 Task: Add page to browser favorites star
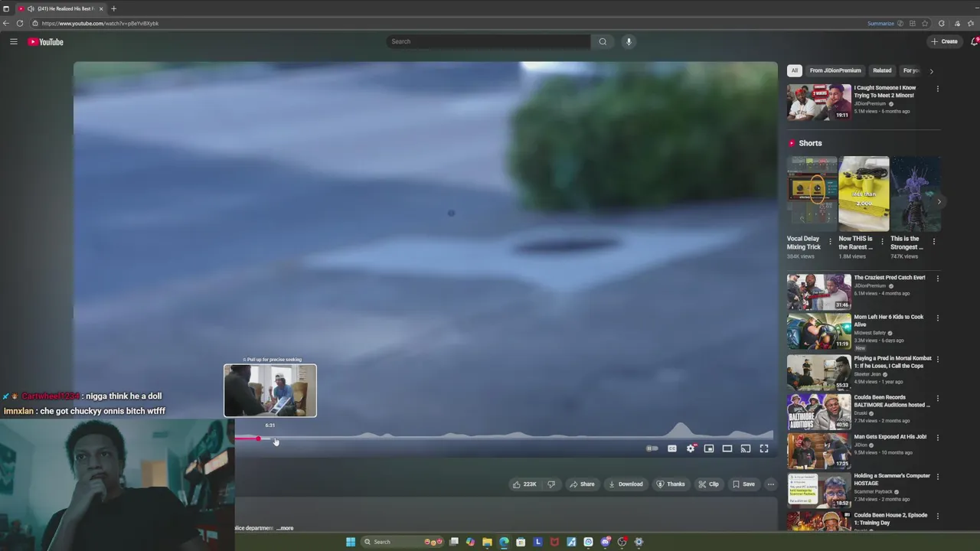pyautogui.click(x=925, y=23)
